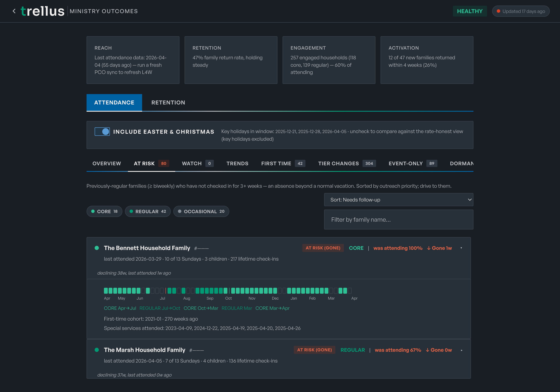Click the 'CORE Apr→Jul' tier segment

120,308
